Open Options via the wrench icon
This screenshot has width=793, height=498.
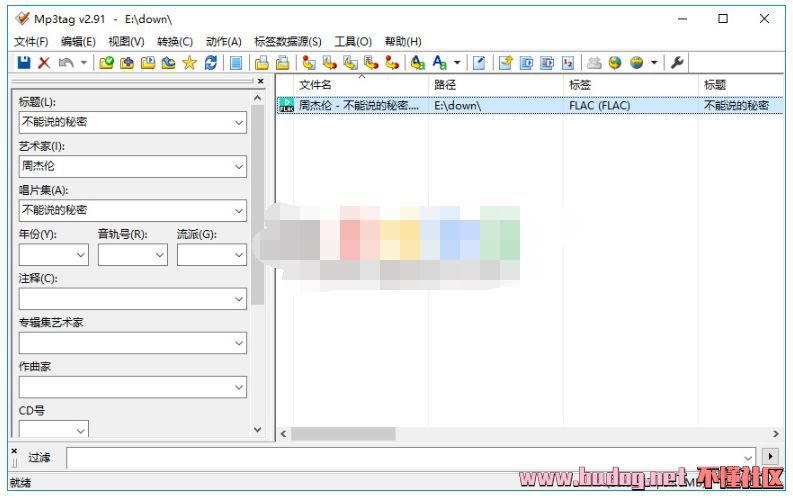click(x=677, y=63)
